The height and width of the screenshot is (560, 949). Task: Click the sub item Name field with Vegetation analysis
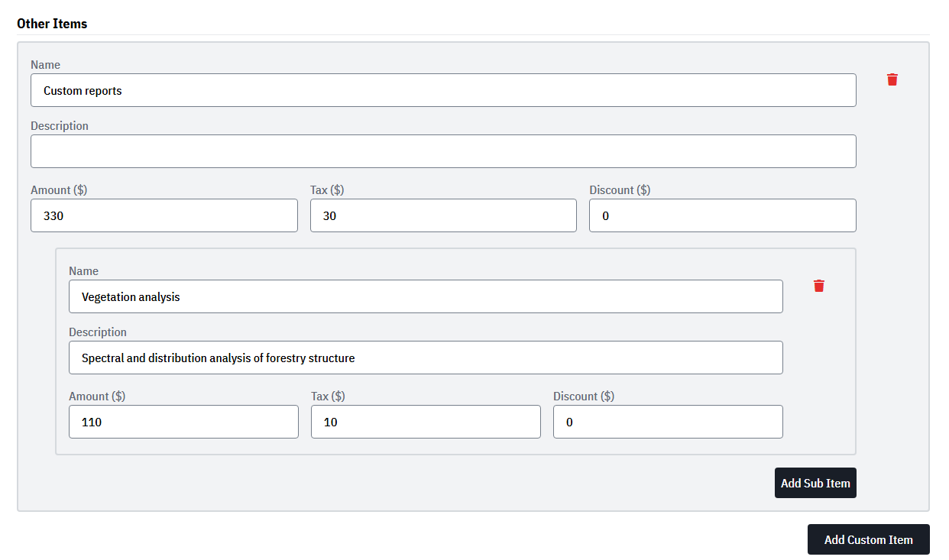(x=426, y=296)
